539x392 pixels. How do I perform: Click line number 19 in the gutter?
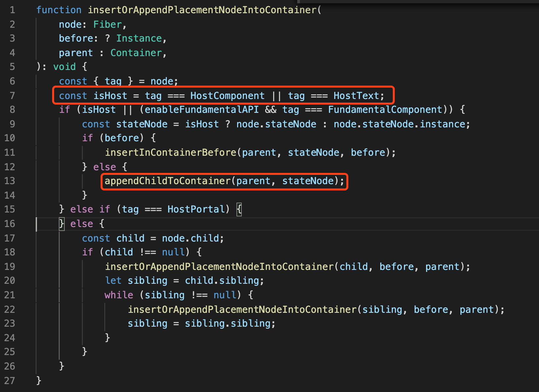10,267
